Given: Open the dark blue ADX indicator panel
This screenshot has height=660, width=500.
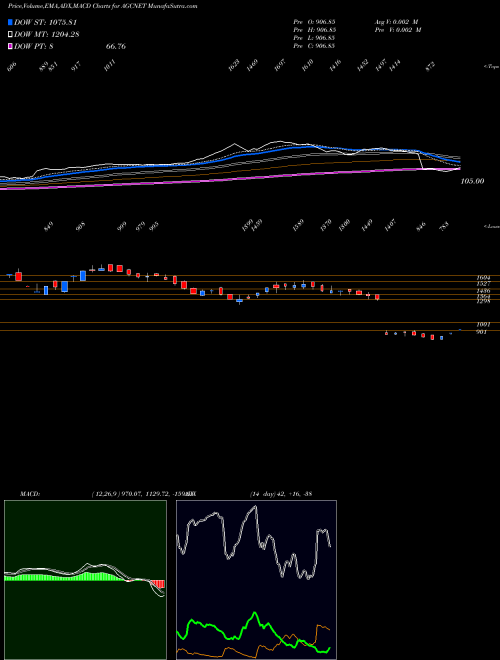Looking at the screenshot, I should point(256,580).
